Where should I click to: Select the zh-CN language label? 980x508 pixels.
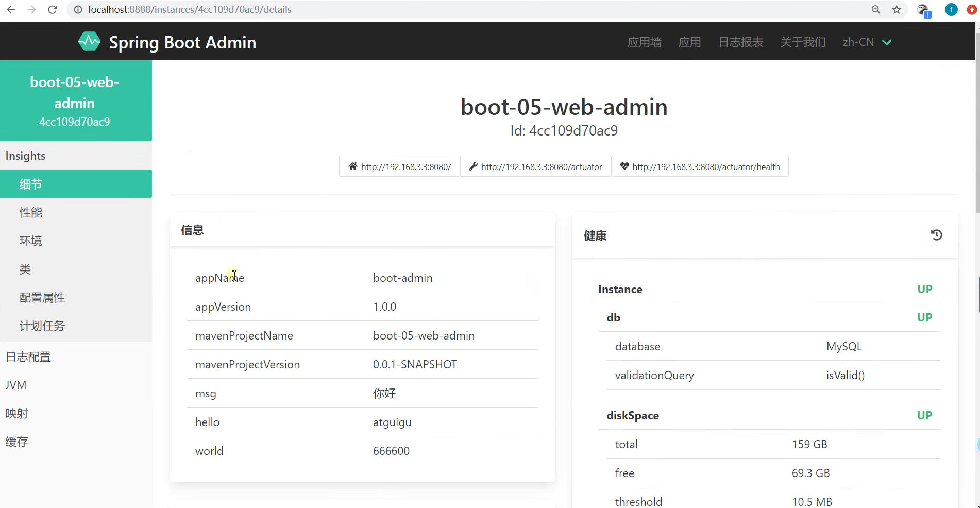tap(858, 42)
